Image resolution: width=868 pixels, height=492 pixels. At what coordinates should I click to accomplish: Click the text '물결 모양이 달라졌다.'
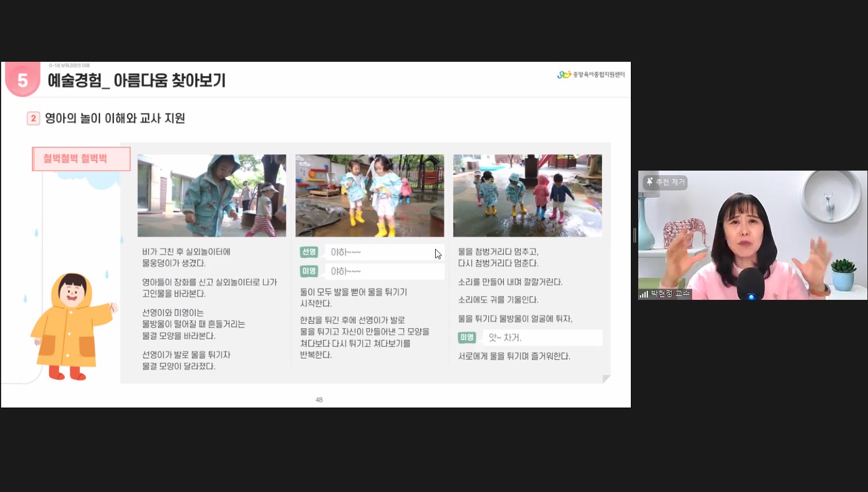click(x=179, y=366)
